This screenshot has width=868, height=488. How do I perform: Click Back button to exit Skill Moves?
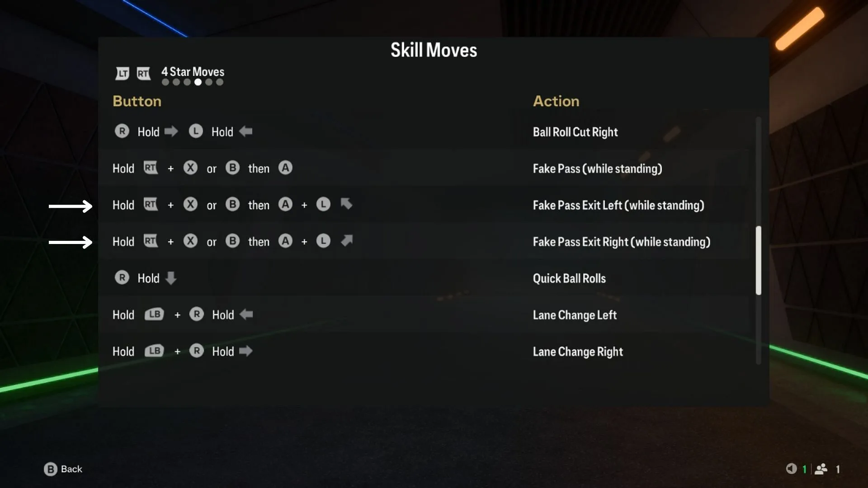tap(63, 469)
